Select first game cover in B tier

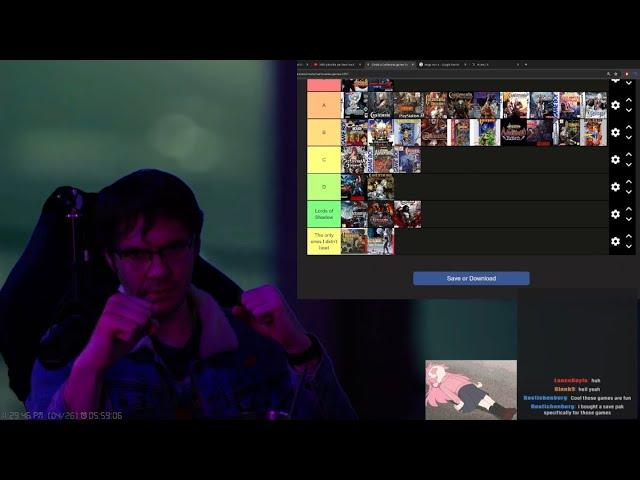pyautogui.click(x=354, y=132)
